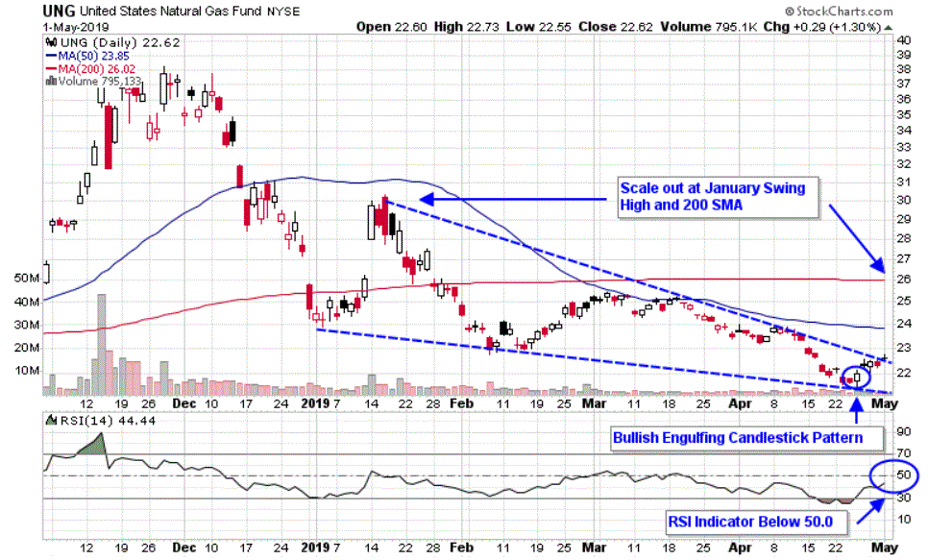The width and height of the screenshot is (928, 560).
Task: Click the date '1-May-2019'
Action: 76,27
